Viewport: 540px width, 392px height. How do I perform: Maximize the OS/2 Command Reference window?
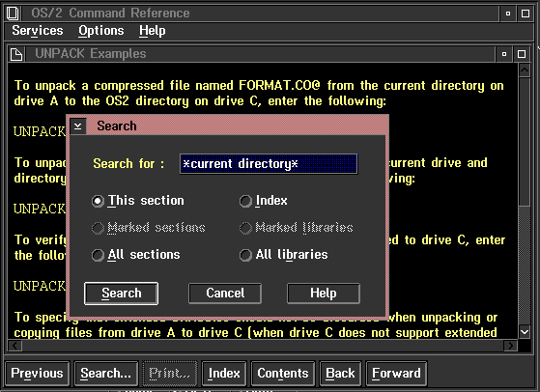pyautogui.click(x=526, y=14)
